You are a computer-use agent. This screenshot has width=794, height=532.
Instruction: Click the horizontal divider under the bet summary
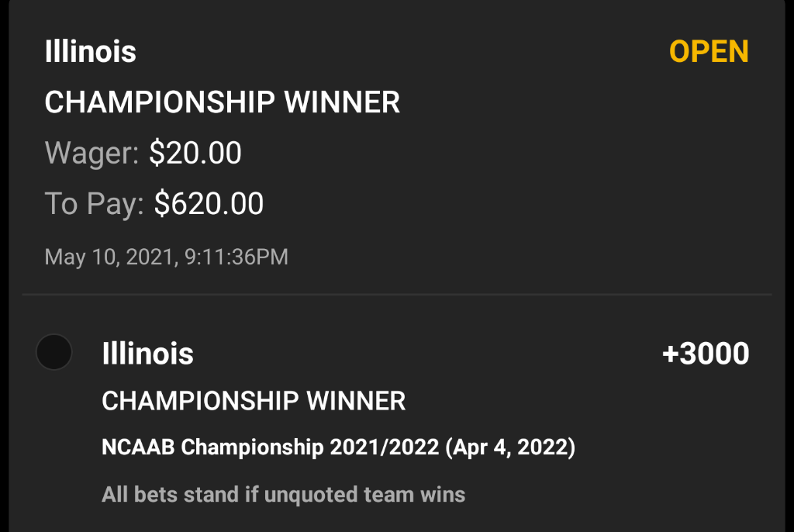click(x=397, y=295)
